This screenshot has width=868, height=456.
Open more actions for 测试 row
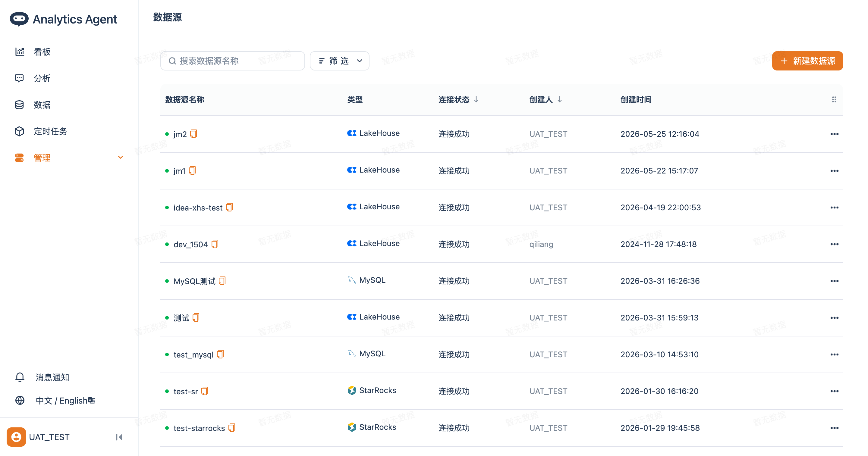[834, 317]
